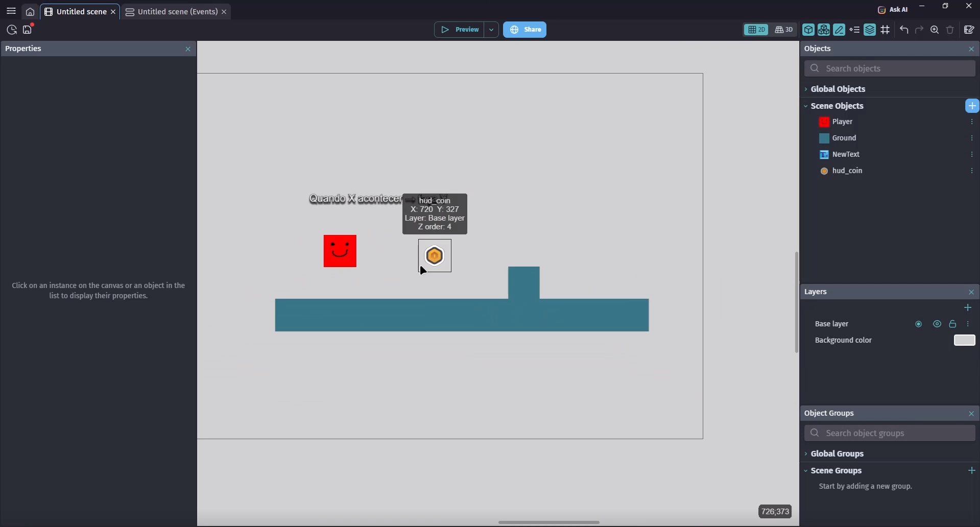Click the undo arrow in the toolbar
Viewport: 980px width, 527px height.
pos(904,30)
